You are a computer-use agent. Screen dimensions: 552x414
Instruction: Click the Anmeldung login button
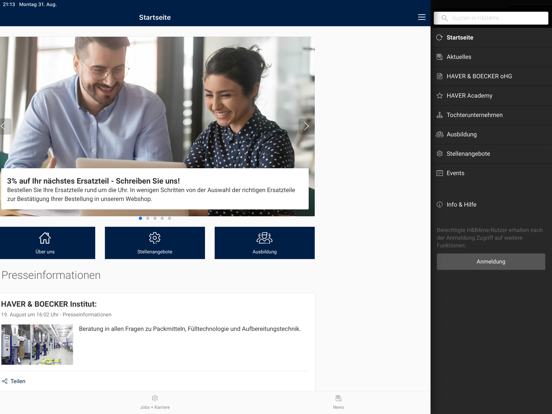pyautogui.click(x=491, y=262)
